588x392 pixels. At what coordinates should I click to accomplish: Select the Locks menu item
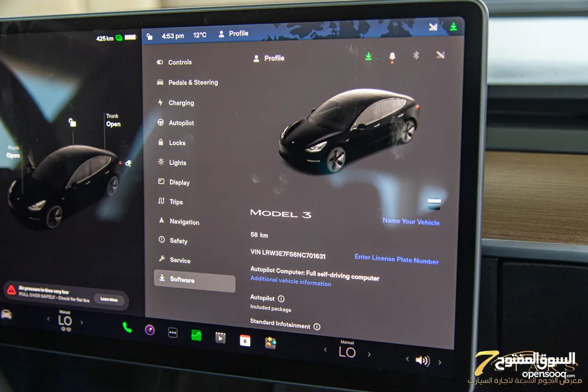point(171,143)
